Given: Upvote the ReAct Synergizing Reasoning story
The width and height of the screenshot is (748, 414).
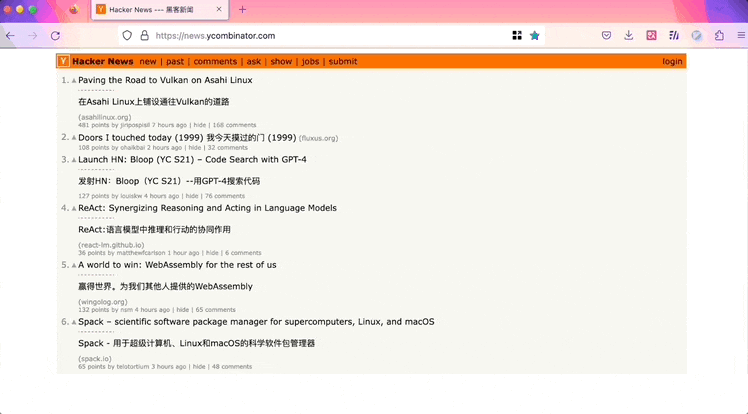Looking at the screenshot, I should pyautogui.click(x=74, y=208).
